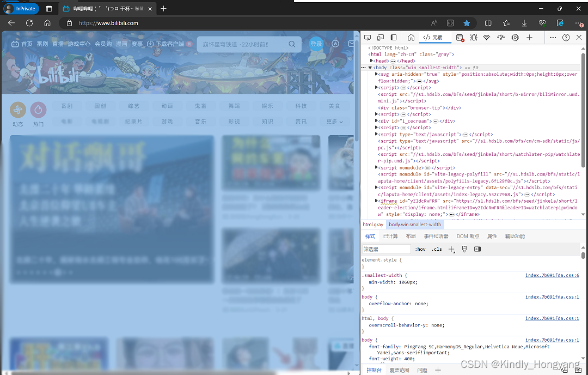Switch to the DOM 断点 tab
The width and height of the screenshot is (588, 375).
[468, 236]
